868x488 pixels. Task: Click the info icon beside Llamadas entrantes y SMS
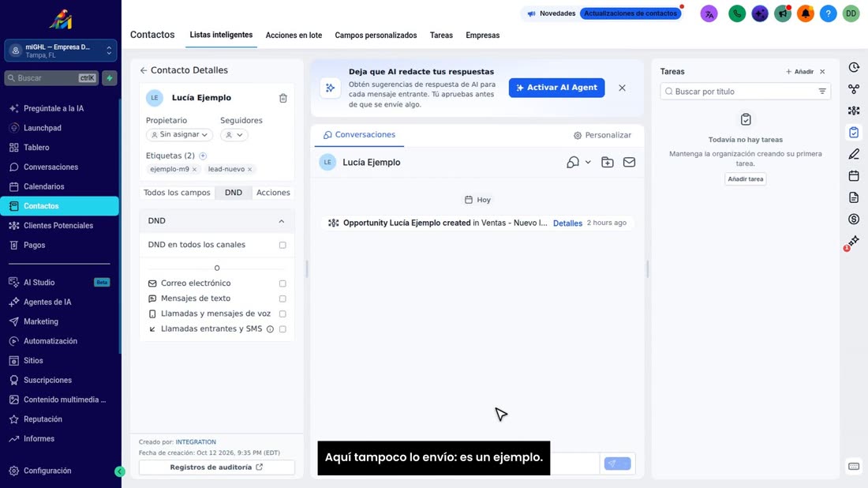click(x=270, y=329)
